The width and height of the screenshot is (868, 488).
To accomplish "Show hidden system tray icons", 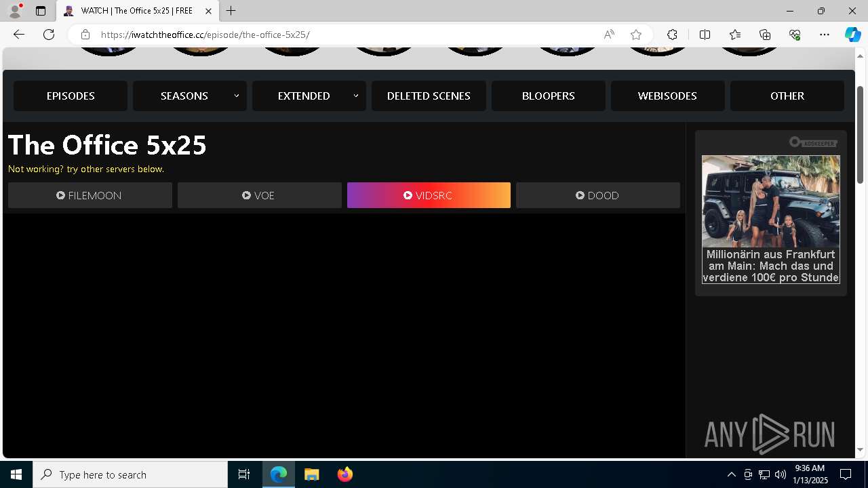I will click(x=731, y=474).
